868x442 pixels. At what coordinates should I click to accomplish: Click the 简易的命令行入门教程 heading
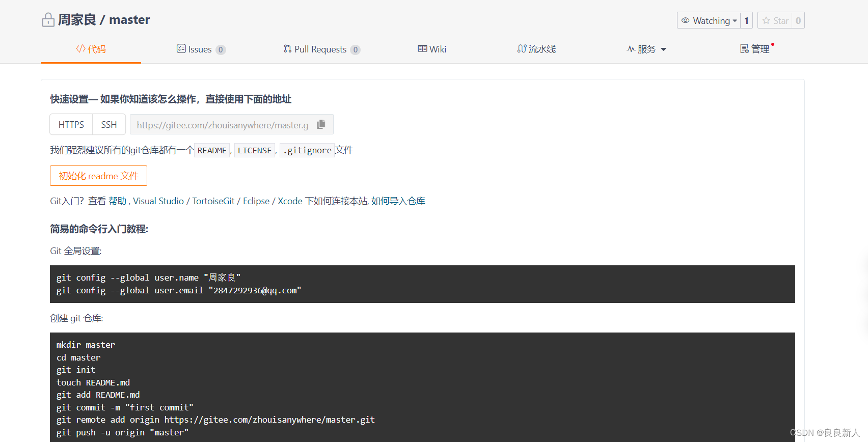(x=99, y=229)
